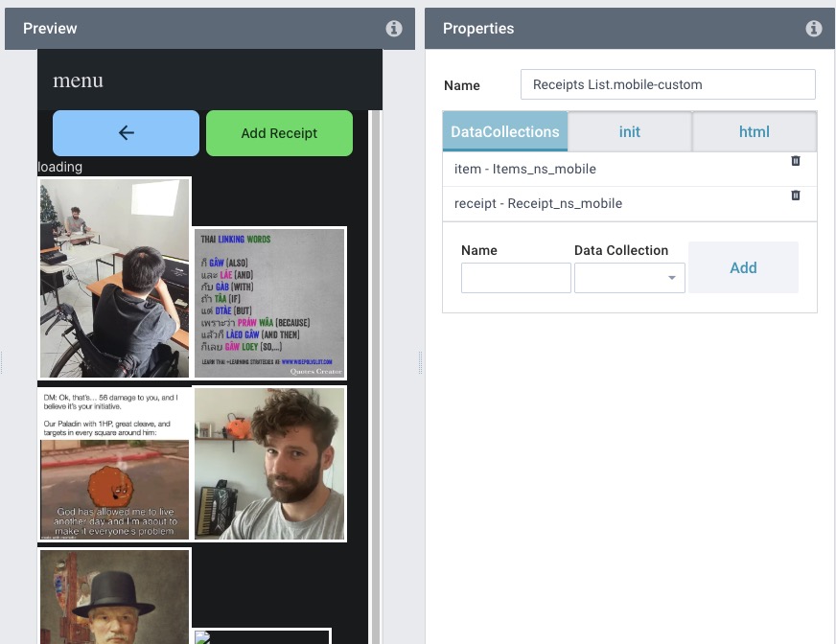Click the Add button for data collections
Viewport: 836px width, 644px height.
pos(743,267)
